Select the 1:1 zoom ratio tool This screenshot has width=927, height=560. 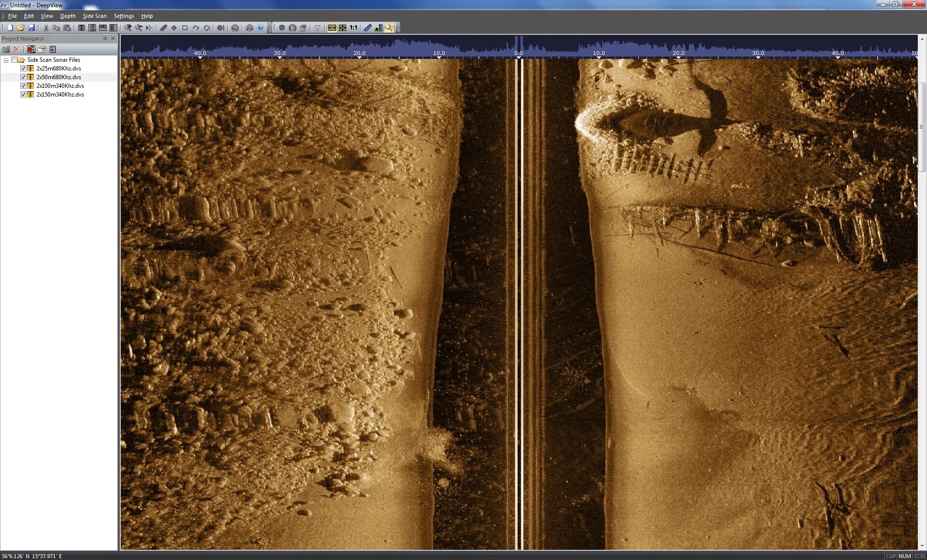[x=353, y=28]
